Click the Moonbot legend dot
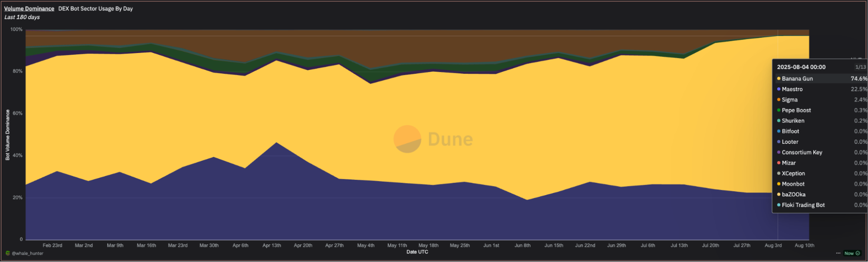Viewport: 868px width, 262px height. click(779, 184)
